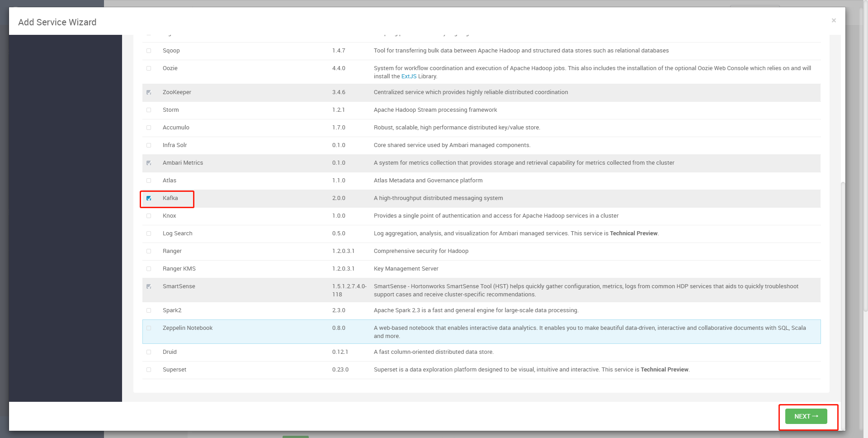Click the Storm stream processing description

click(435, 110)
